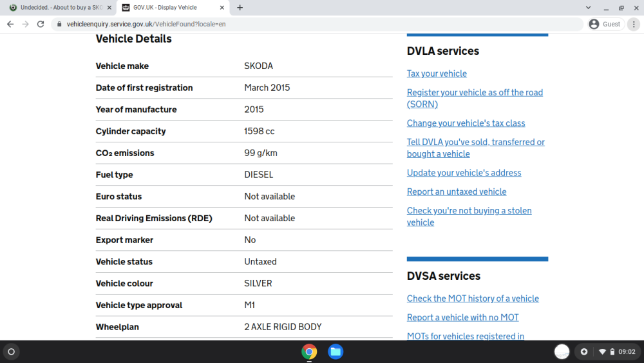Open Update your vehicle's address link
The height and width of the screenshot is (363, 644).
pos(464,173)
